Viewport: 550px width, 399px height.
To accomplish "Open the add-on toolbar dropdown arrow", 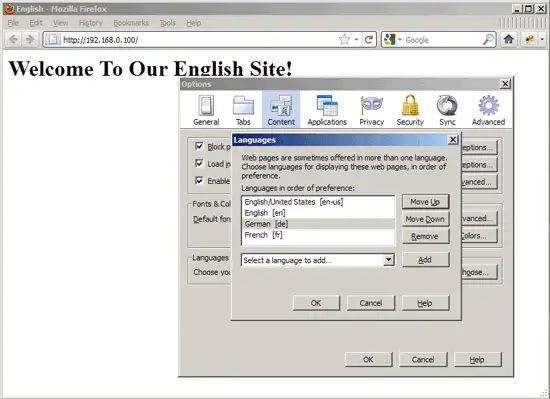I will tap(542, 39).
